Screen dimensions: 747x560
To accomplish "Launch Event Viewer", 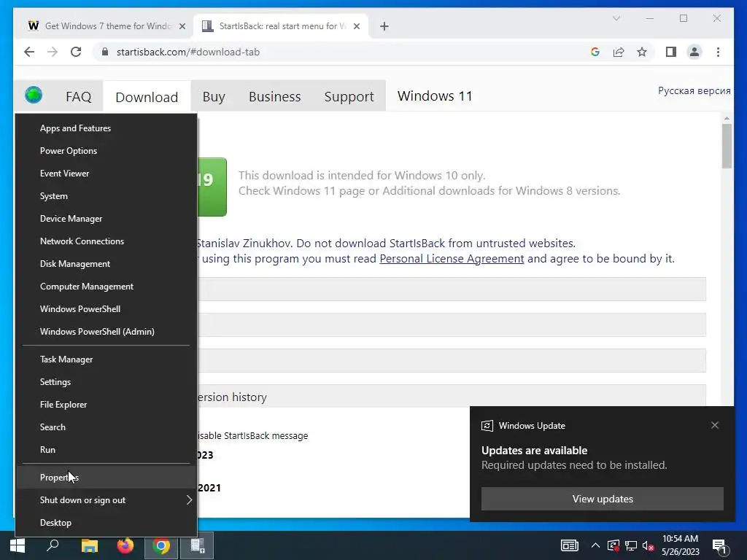I will (107, 174).
